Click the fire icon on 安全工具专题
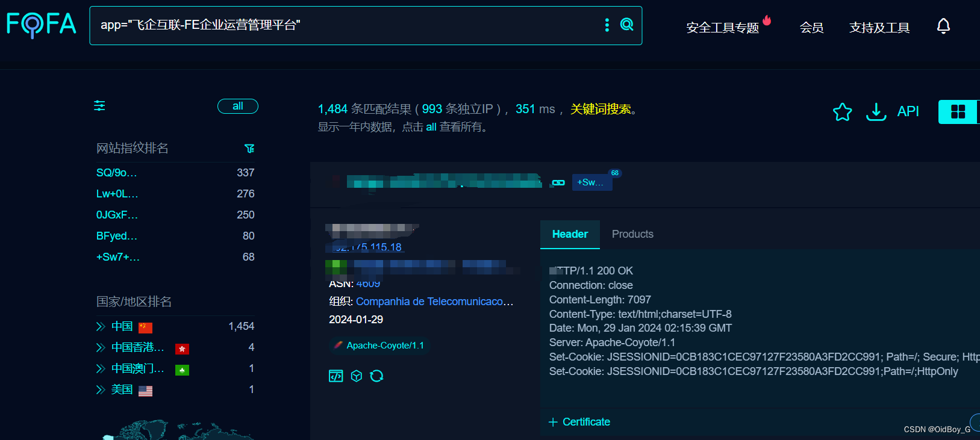Viewport: 980px width, 440px height. click(767, 20)
